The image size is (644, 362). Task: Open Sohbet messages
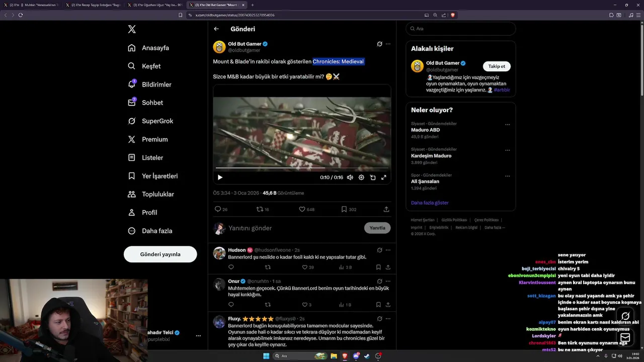pyautogui.click(x=145, y=103)
